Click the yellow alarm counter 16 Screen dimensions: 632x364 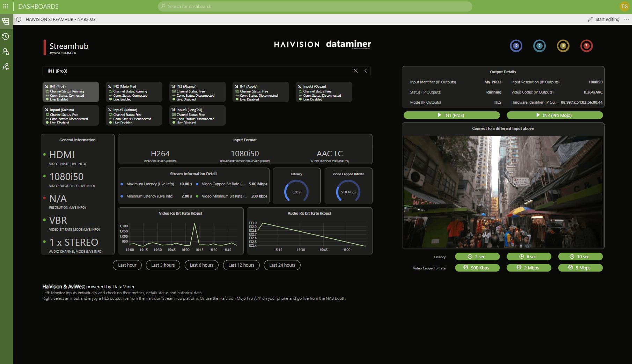click(x=563, y=46)
